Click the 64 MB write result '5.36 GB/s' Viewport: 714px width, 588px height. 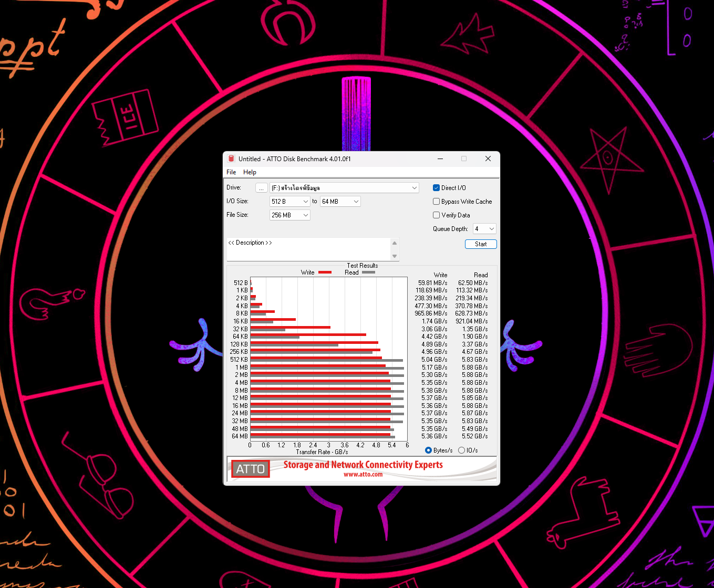point(434,436)
